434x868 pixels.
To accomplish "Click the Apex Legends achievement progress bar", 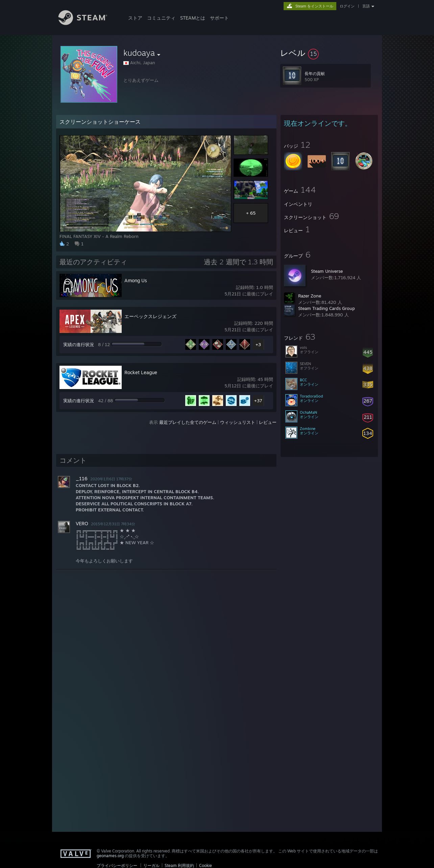I will click(137, 344).
